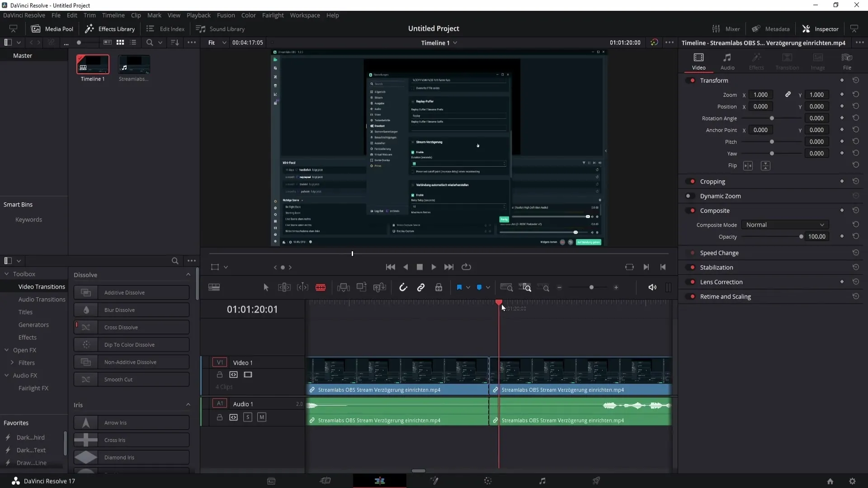Drag Opacity slider in Inspector panel
The height and width of the screenshot is (488, 868).
[801, 237]
